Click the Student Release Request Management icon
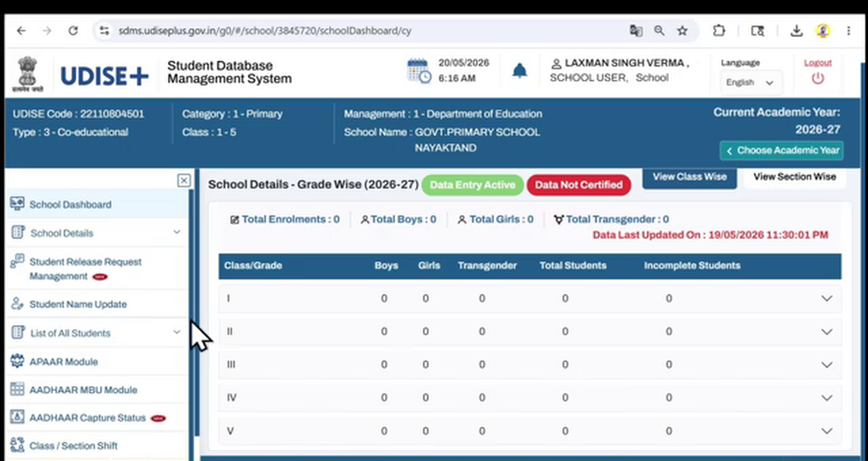868x461 pixels. [x=17, y=261]
